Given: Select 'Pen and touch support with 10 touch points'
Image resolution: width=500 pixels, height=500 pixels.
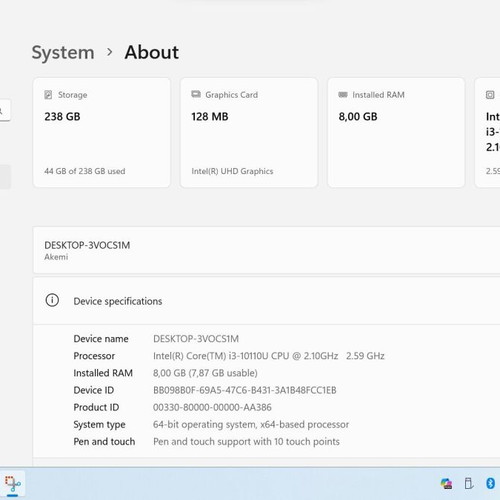Looking at the screenshot, I should point(246,442).
